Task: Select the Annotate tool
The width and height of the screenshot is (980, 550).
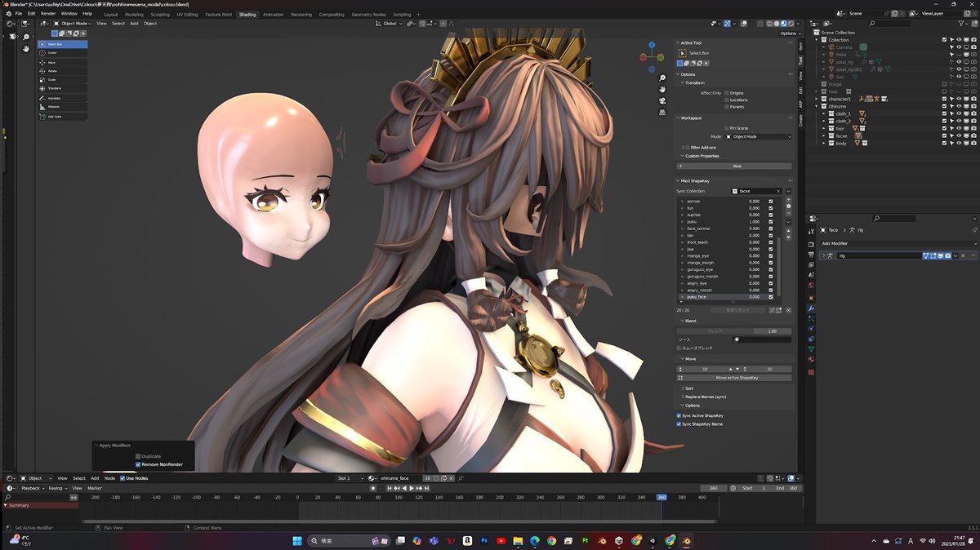Action: coord(62,99)
